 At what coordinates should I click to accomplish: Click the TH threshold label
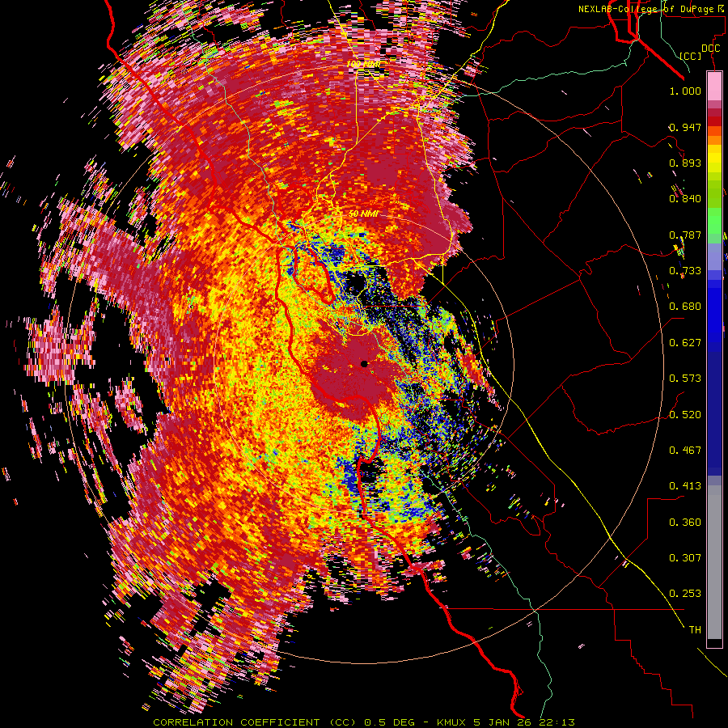[695, 630]
